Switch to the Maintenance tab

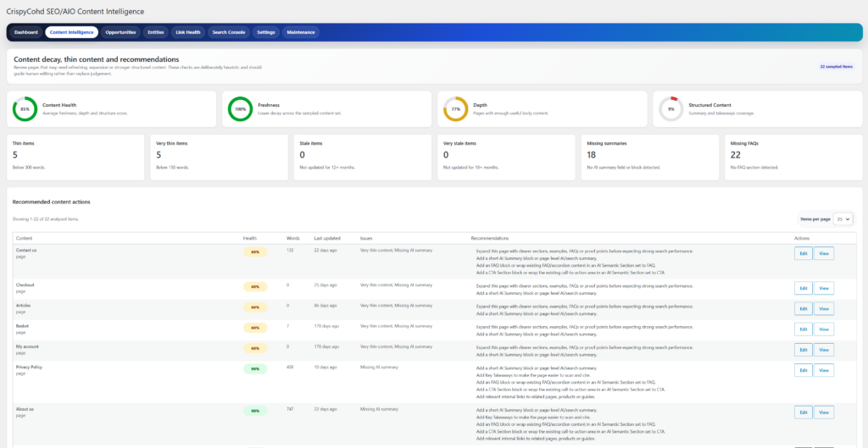301,33
